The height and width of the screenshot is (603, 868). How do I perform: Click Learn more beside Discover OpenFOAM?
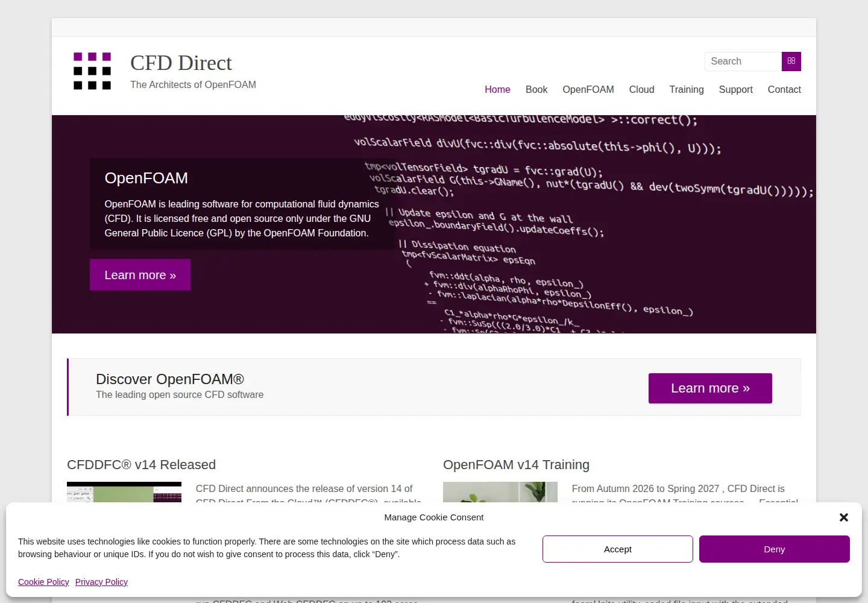click(710, 388)
